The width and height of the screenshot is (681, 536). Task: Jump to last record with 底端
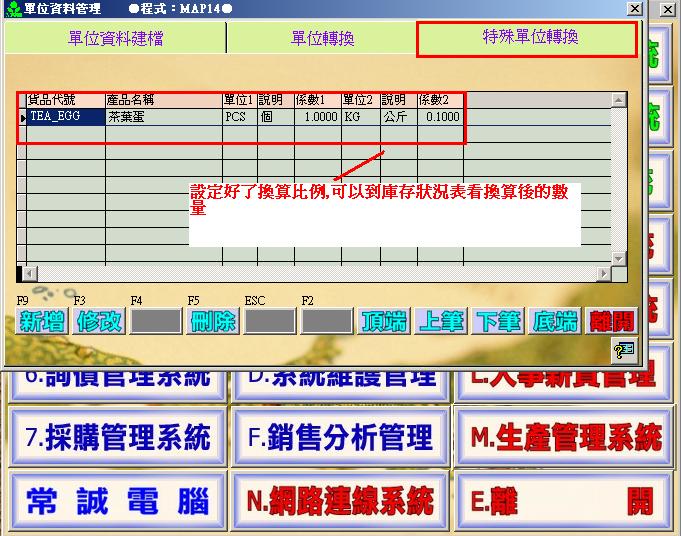point(555,321)
